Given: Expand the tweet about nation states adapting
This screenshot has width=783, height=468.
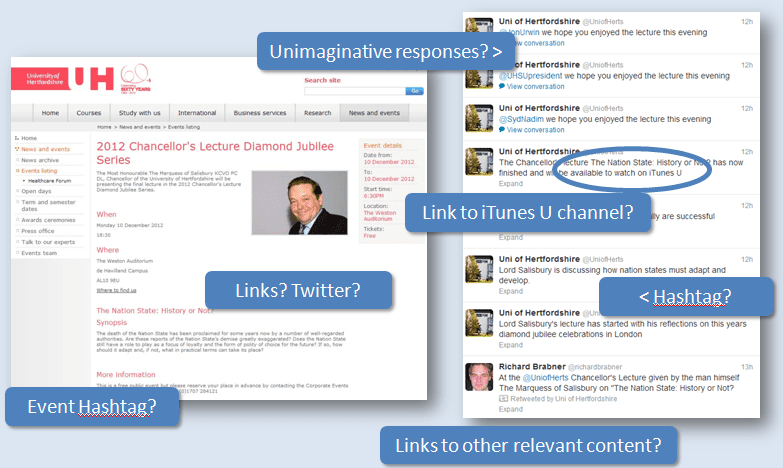Looking at the screenshot, I should click(x=510, y=291).
